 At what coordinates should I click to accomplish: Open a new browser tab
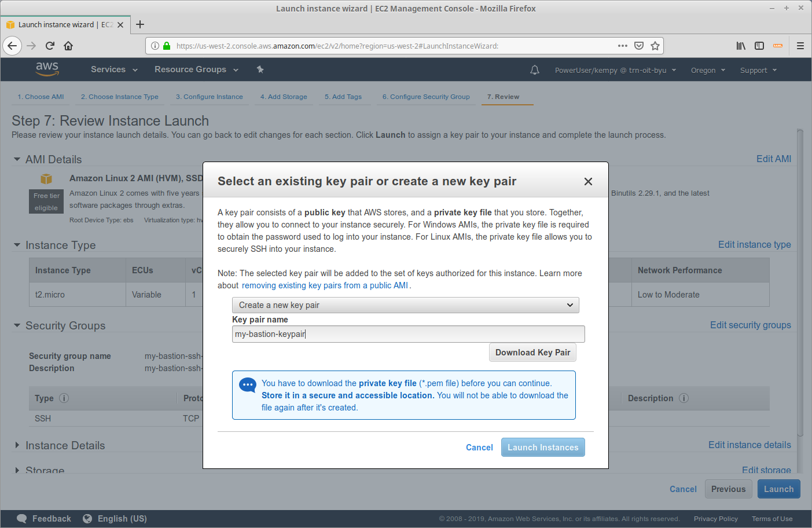click(x=140, y=24)
